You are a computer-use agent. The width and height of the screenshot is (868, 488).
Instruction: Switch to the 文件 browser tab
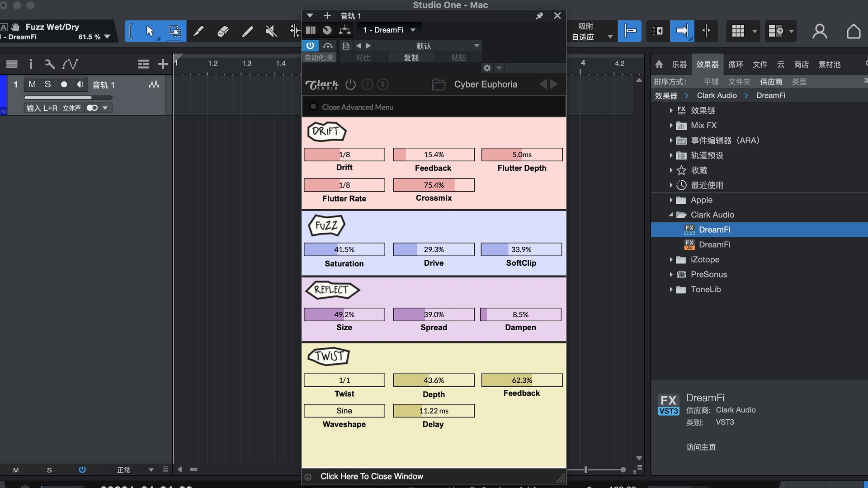click(x=760, y=65)
